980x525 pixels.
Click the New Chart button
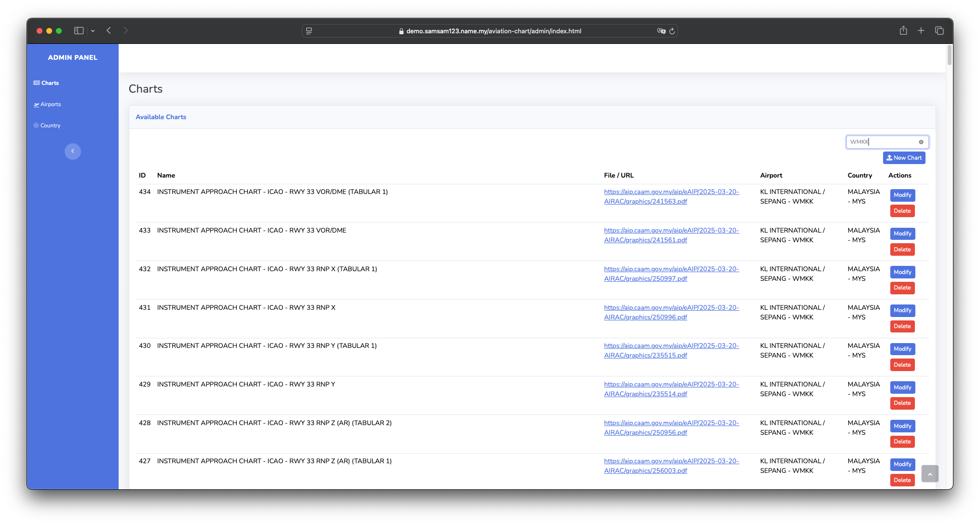(x=904, y=158)
